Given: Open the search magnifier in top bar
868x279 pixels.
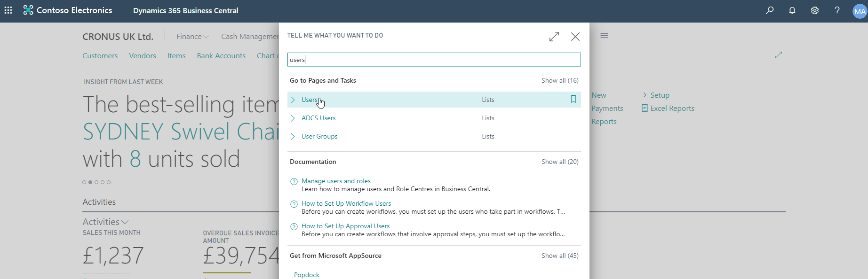Looking at the screenshot, I should tap(770, 10).
